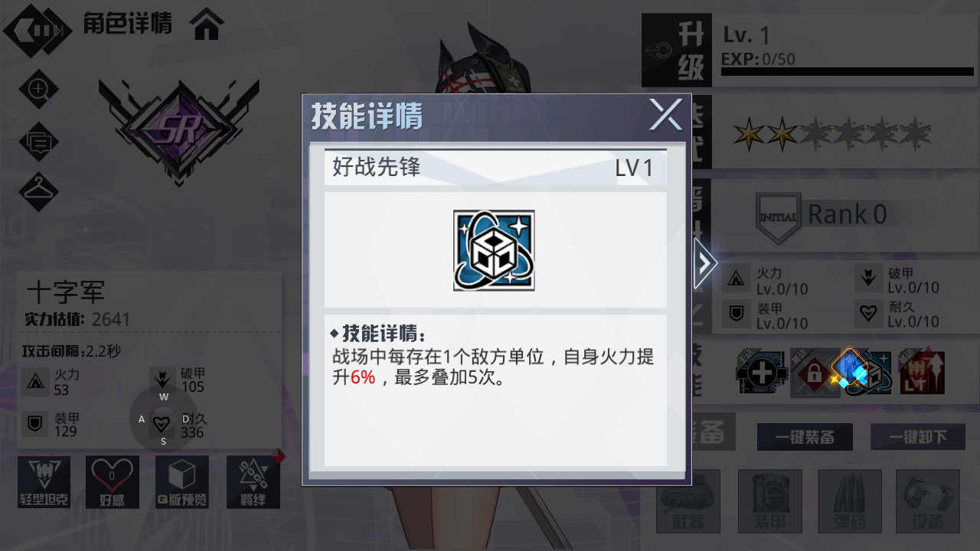
Task: Show the 轻型坦克 class info
Action: point(44,482)
